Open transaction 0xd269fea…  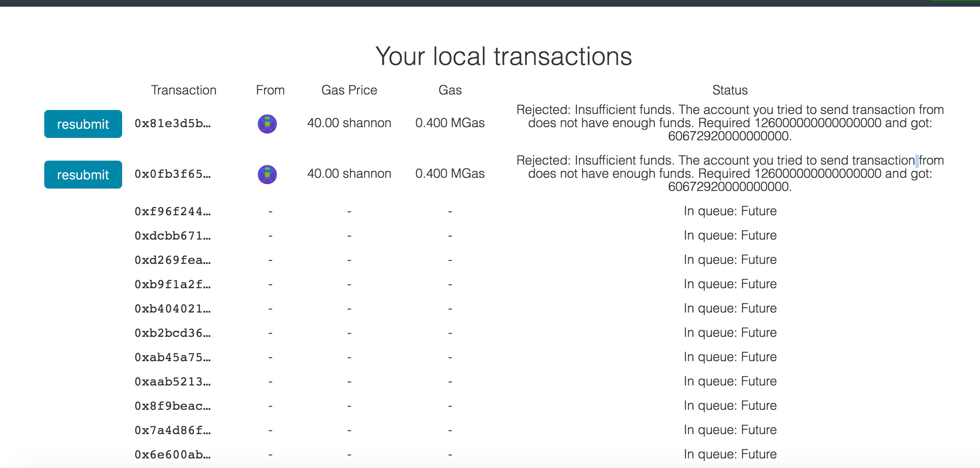[x=172, y=260]
